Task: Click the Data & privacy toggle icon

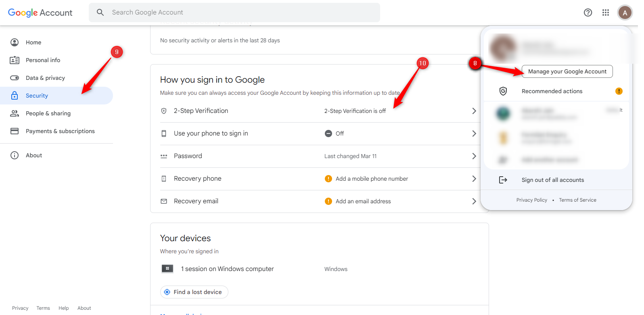Action: [x=15, y=78]
